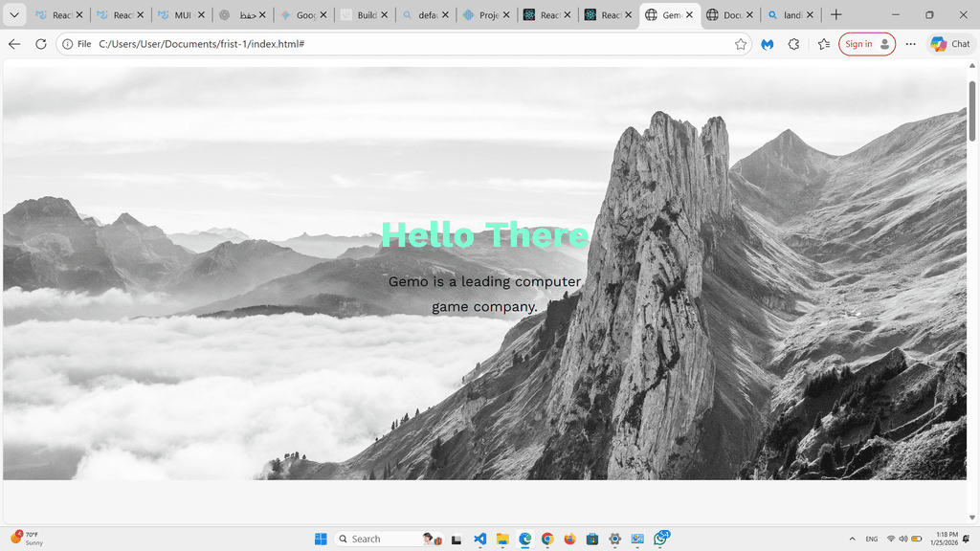Switch to the Docu browser tab
The width and height of the screenshot is (980, 551).
(731, 15)
